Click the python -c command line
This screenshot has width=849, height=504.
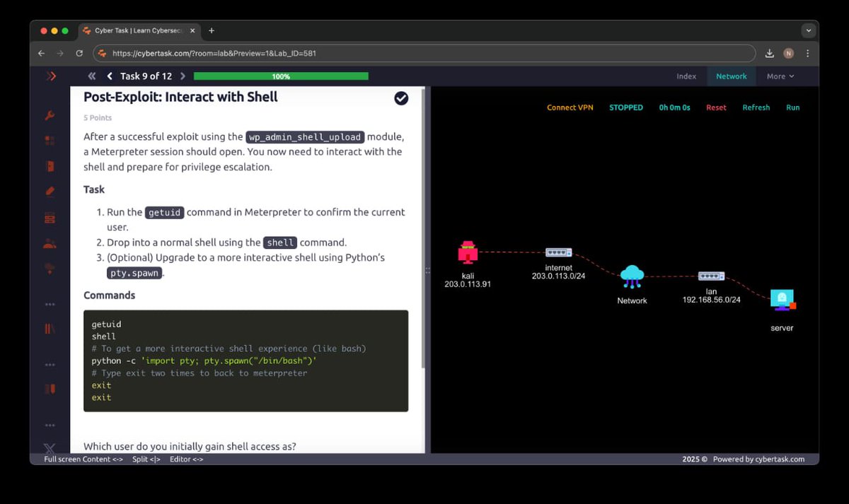pyautogui.click(x=204, y=361)
